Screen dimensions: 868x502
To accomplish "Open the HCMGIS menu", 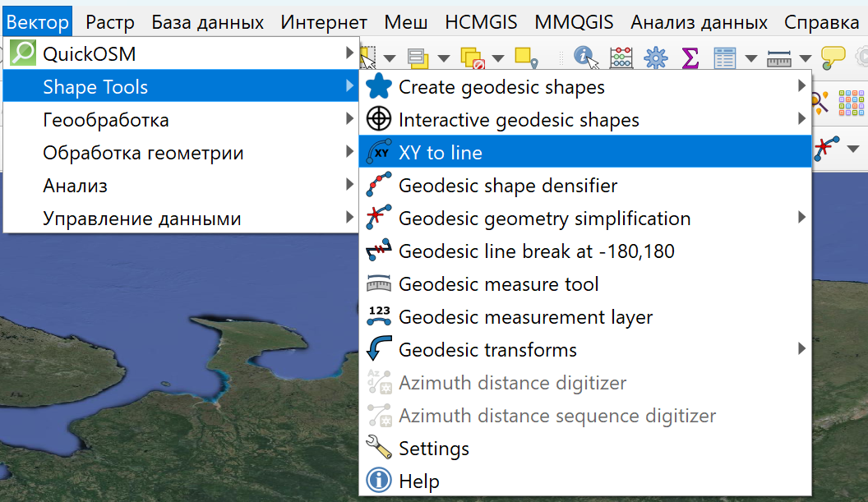I will pos(481,22).
